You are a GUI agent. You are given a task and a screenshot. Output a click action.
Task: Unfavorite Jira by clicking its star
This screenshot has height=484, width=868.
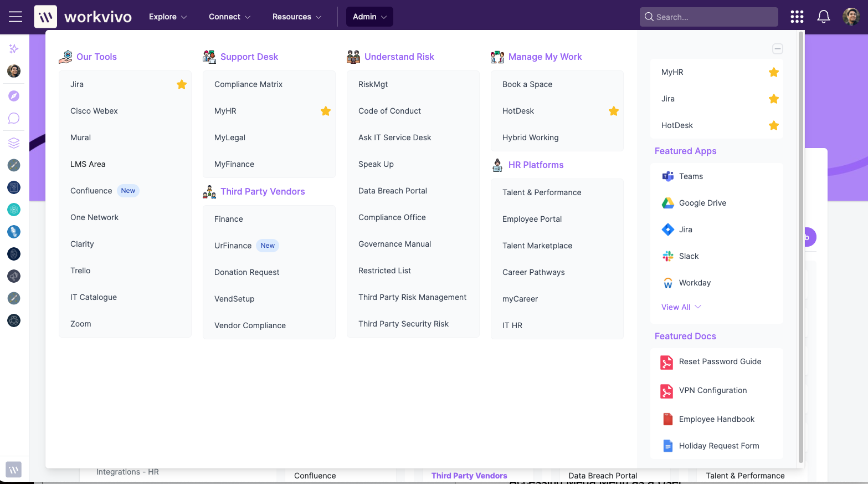pos(181,84)
